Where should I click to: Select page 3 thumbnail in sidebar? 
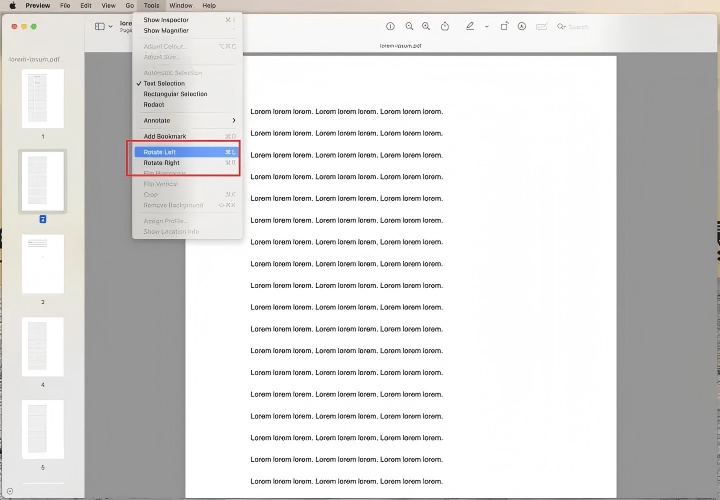[43, 264]
